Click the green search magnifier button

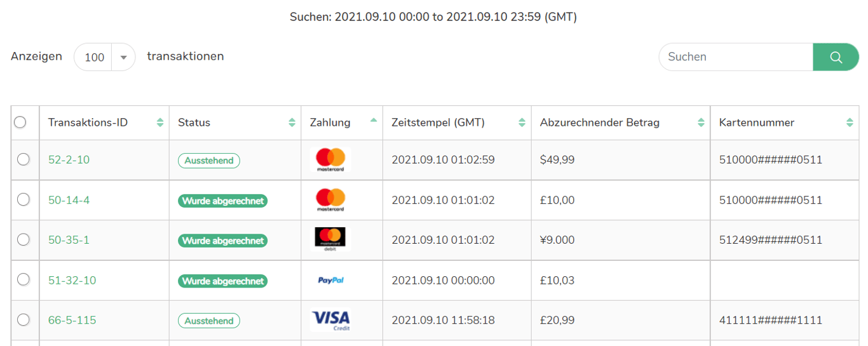pyautogui.click(x=836, y=57)
